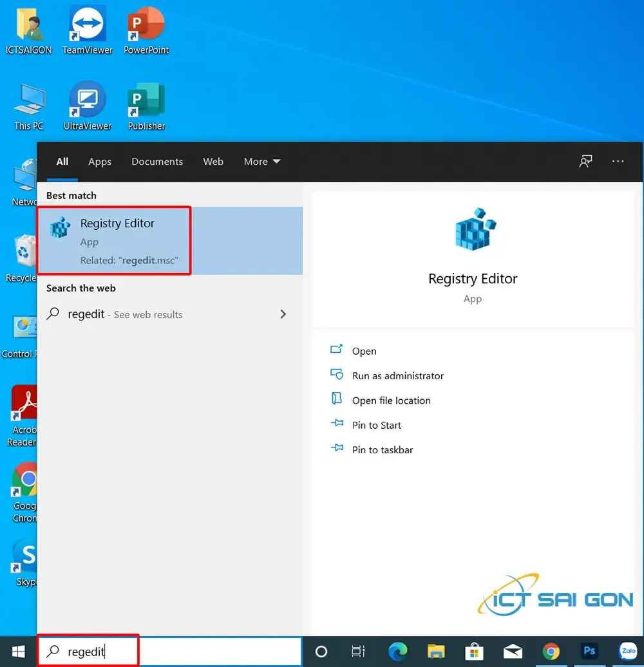This screenshot has width=644, height=667.
Task: Switch to the Documents tab
Action: (157, 162)
